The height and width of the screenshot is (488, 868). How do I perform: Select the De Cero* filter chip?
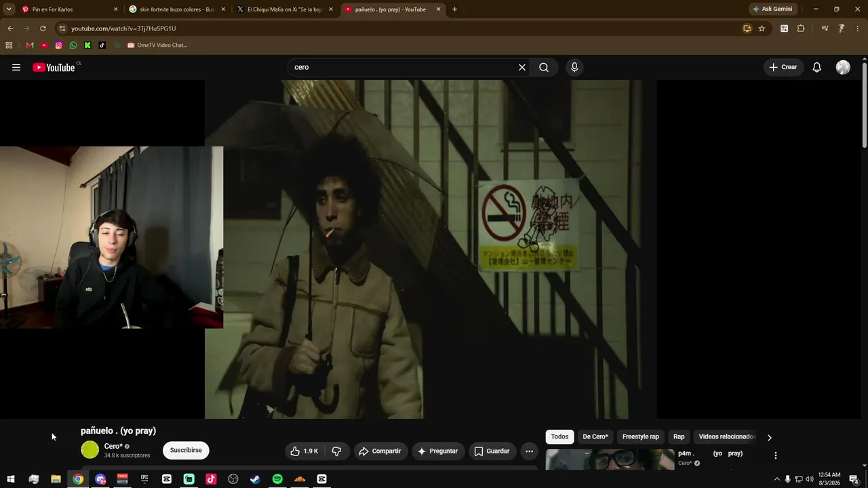point(595,436)
